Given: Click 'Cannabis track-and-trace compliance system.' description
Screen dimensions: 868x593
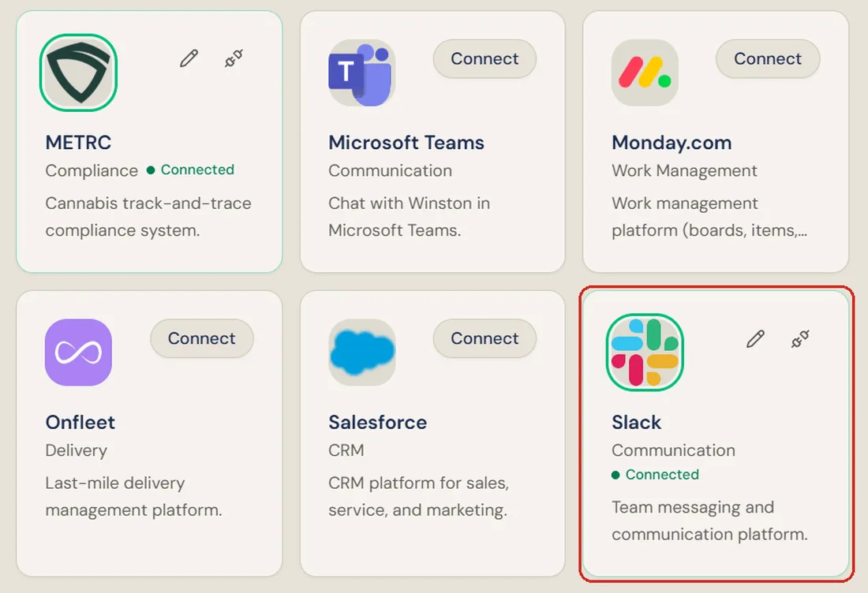Looking at the screenshot, I should point(148,217).
